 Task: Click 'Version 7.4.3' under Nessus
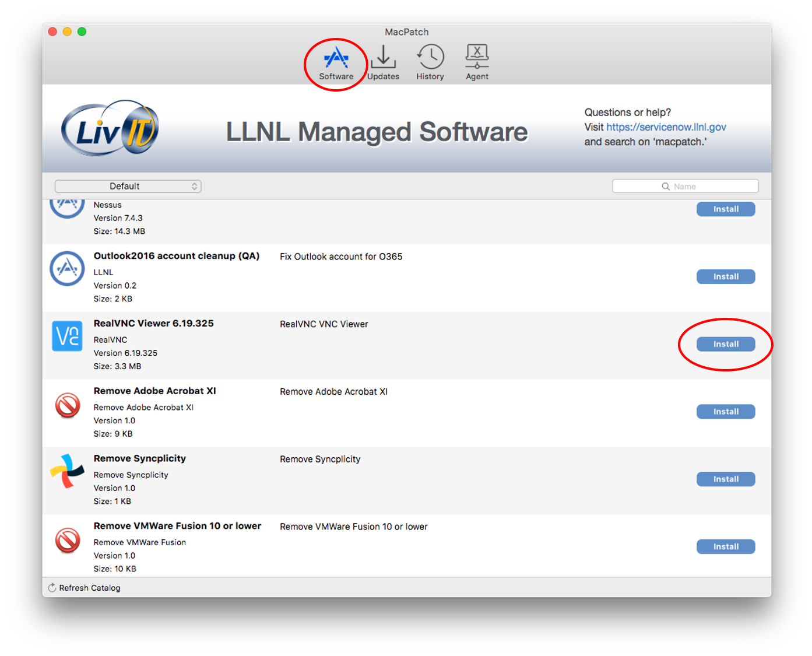coord(118,218)
